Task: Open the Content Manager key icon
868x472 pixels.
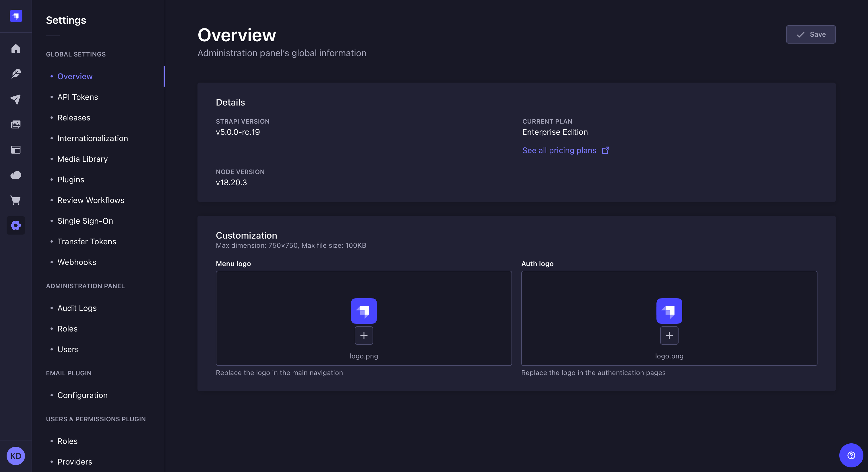Action: [x=15, y=74]
